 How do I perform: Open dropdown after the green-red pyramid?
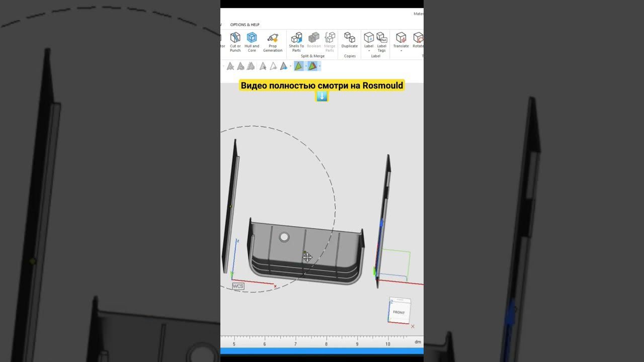click(x=319, y=66)
